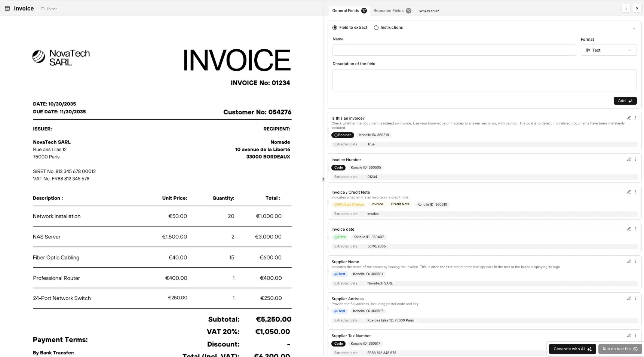Image resolution: width=644 pixels, height=357 pixels.
Task: Edit the 'Is this an invoice?' field
Action: point(629,118)
